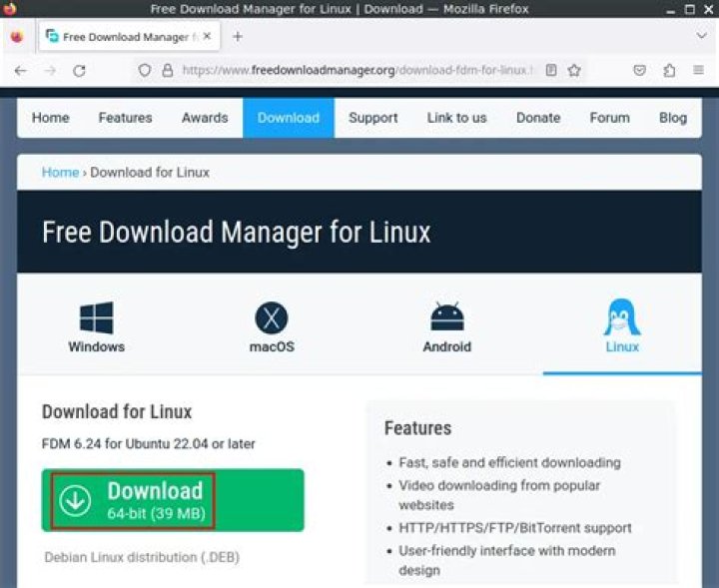
Task: Click the padlock site security icon
Action: pyautogui.click(x=168, y=70)
